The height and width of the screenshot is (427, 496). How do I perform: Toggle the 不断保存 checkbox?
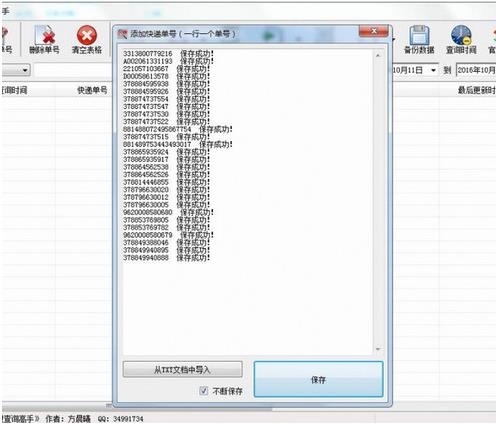204,391
